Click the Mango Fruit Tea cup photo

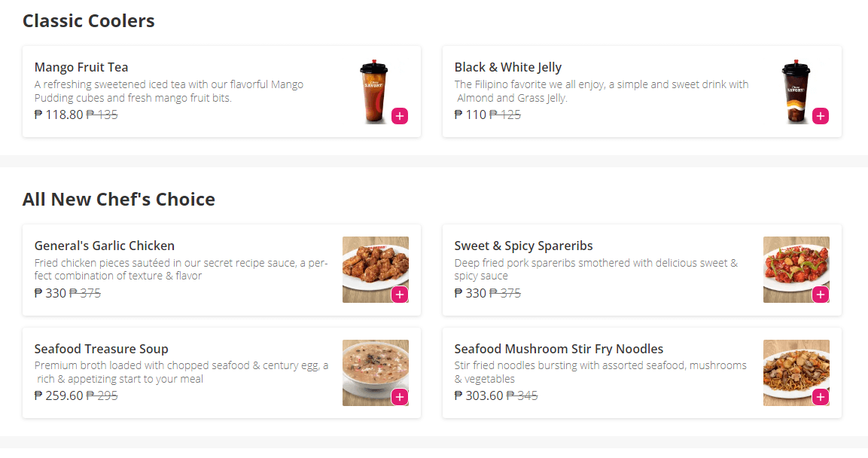pyautogui.click(x=374, y=90)
